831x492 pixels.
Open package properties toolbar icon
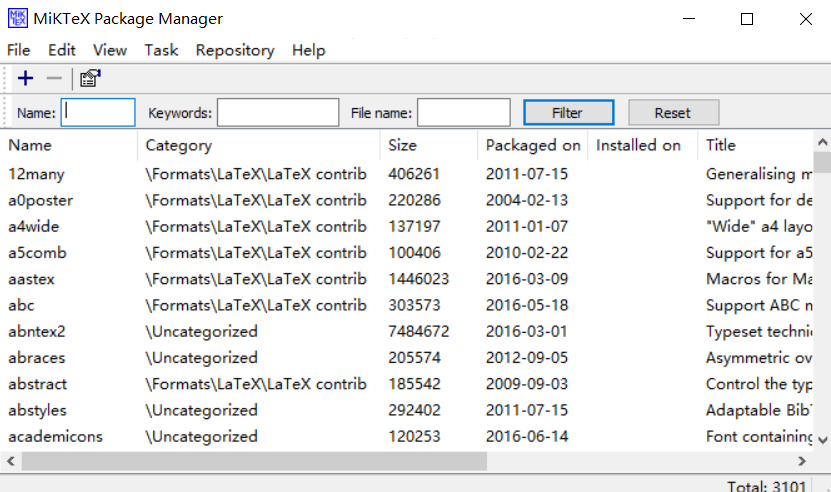coord(90,78)
